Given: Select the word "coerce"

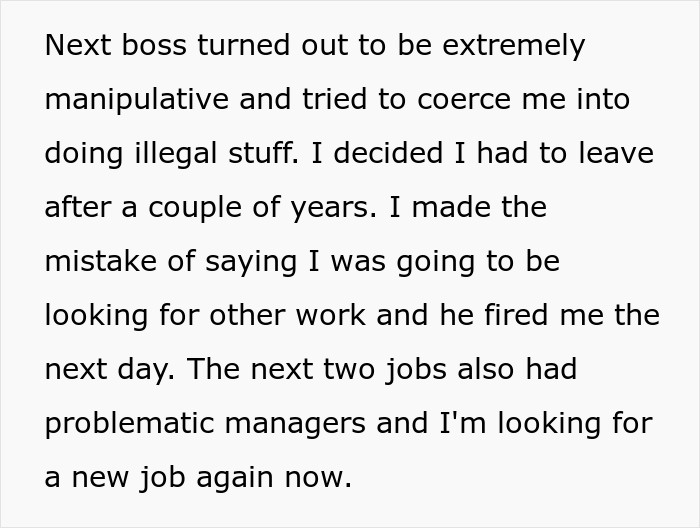Looking at the screenshot, I should (x=464, y=100).
